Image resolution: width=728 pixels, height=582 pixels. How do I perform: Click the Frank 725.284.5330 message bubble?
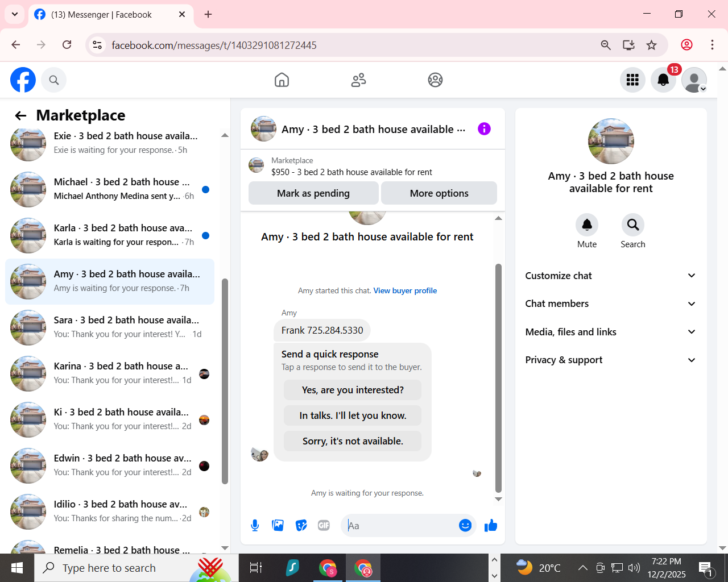click(322, 330)
